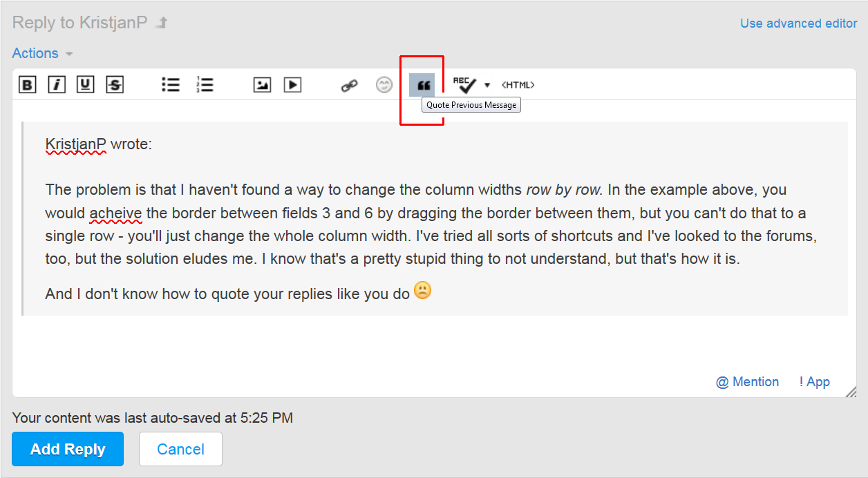Open the advanced editor

pos(798,23)
